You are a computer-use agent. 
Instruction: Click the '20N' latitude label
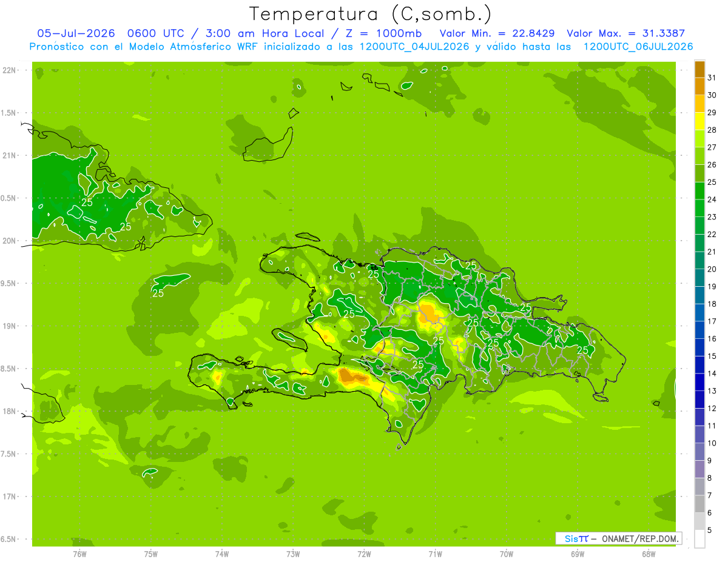click(x=9, y=241)
